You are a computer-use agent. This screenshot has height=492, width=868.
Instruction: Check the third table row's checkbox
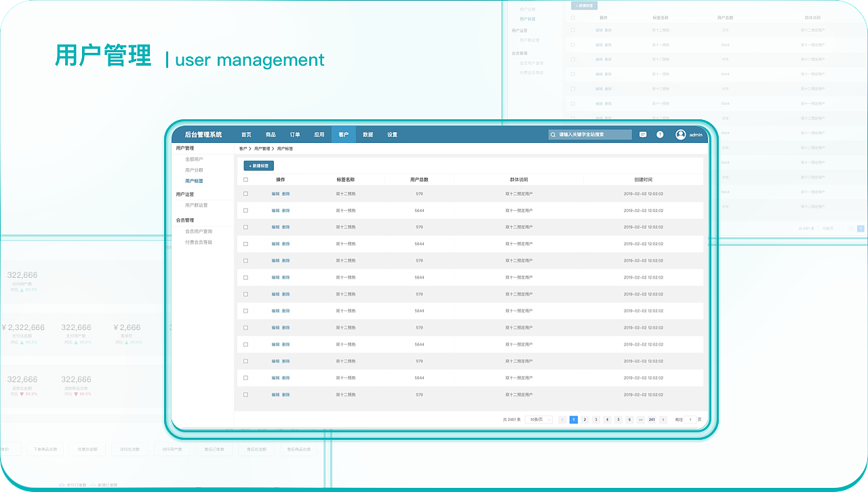[245, 227]
